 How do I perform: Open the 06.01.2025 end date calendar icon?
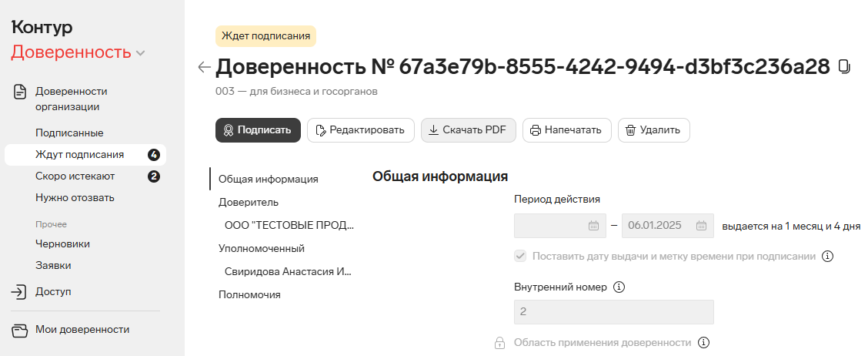(701, 226)
